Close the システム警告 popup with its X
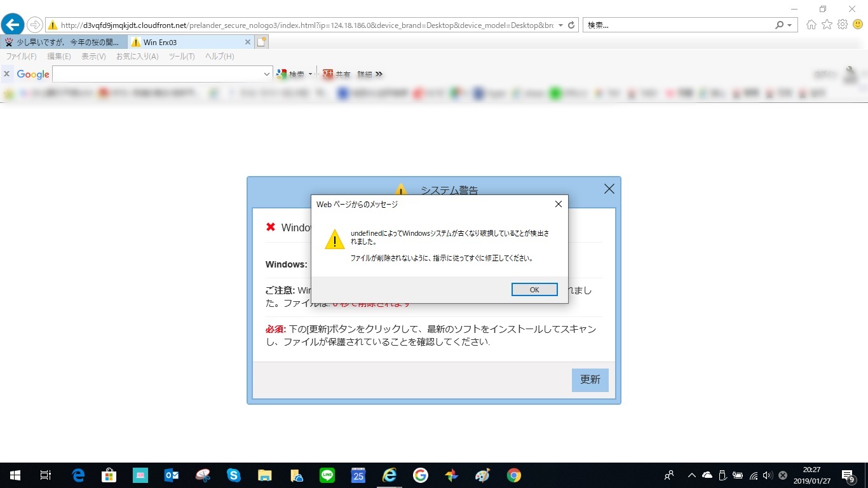The image size is (868, 488). [x=609, y=189]
